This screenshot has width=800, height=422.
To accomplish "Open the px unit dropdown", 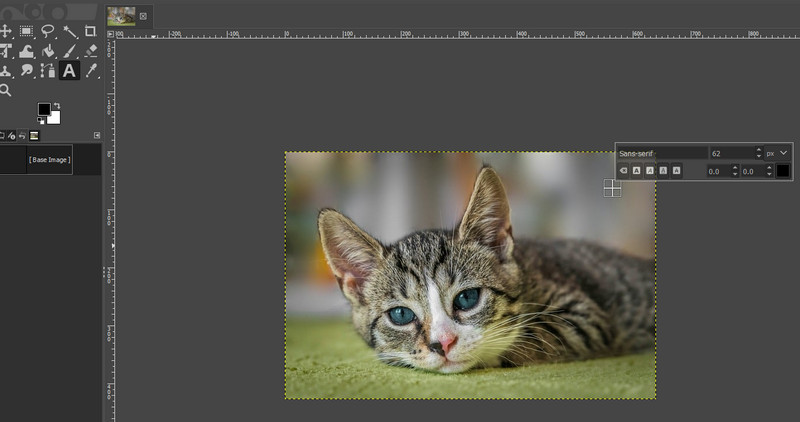I will 777,153.
